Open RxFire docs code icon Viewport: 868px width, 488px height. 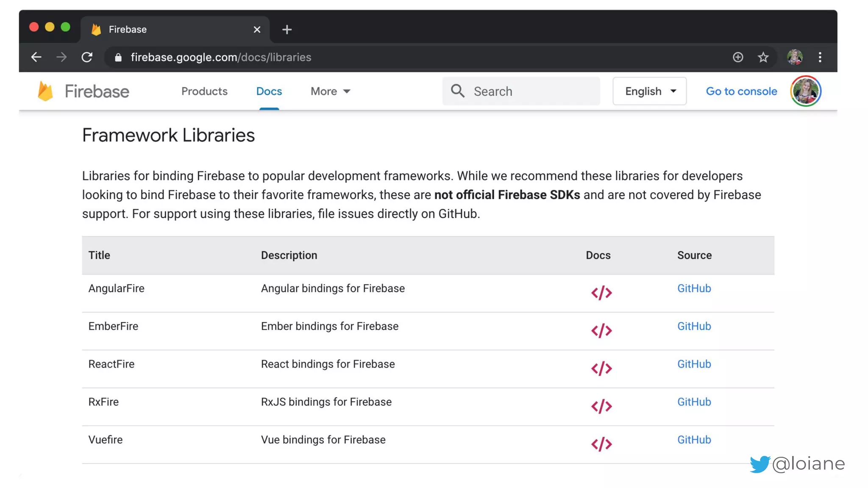pyautogui.click(x=601, y=406)
